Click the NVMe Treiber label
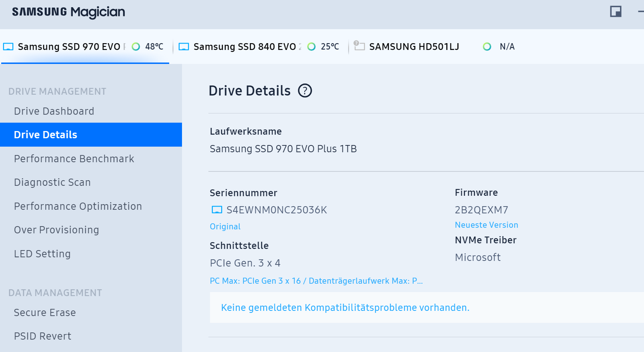This screenshot has width=644, height=352. coord(486,240)
